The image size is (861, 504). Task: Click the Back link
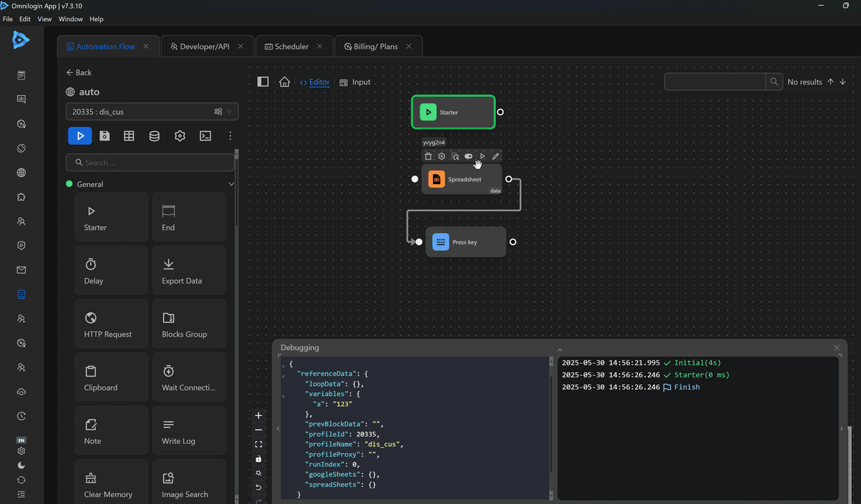78,72
